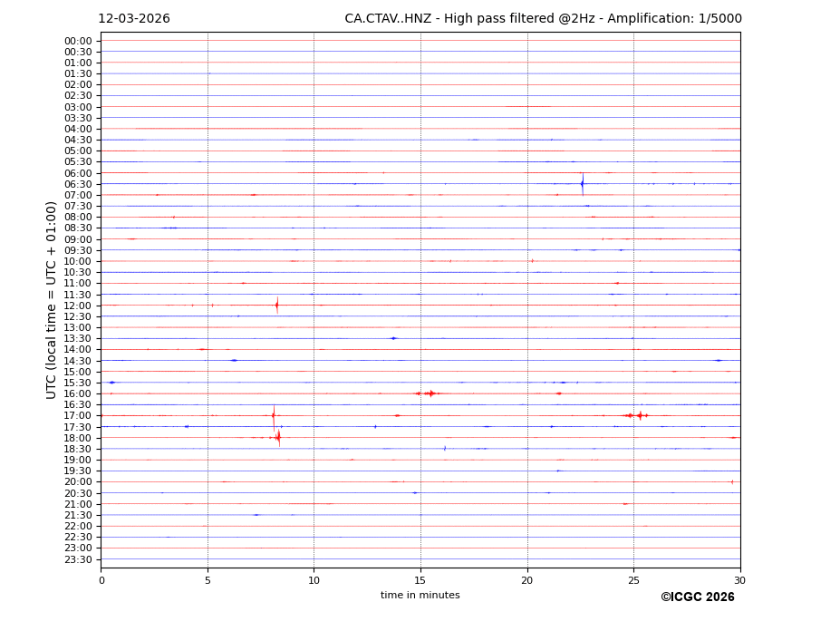The width and height of the screenshot is (840, 631).
Task: Click the blue event on the 14:30 trace near minute 6
Action: pos(234,360)
